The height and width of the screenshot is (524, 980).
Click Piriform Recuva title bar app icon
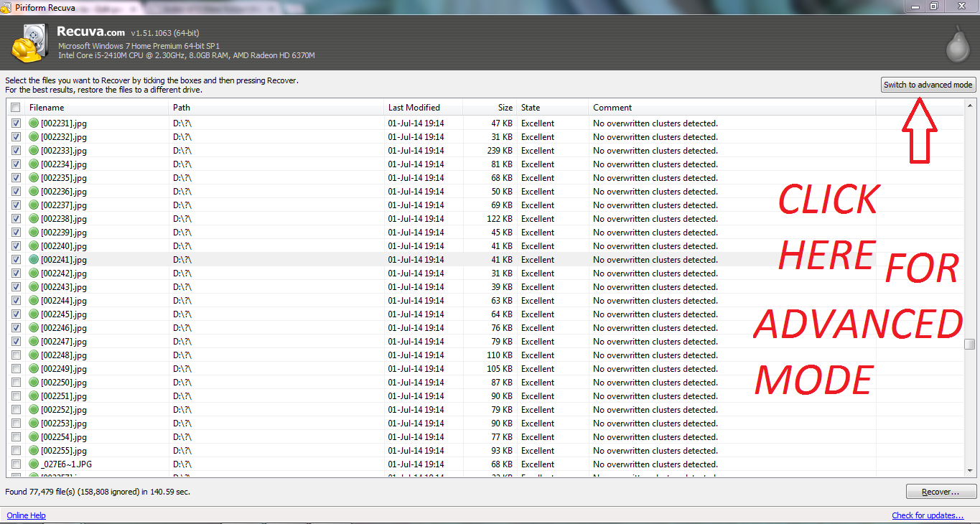tap(6, 6)
